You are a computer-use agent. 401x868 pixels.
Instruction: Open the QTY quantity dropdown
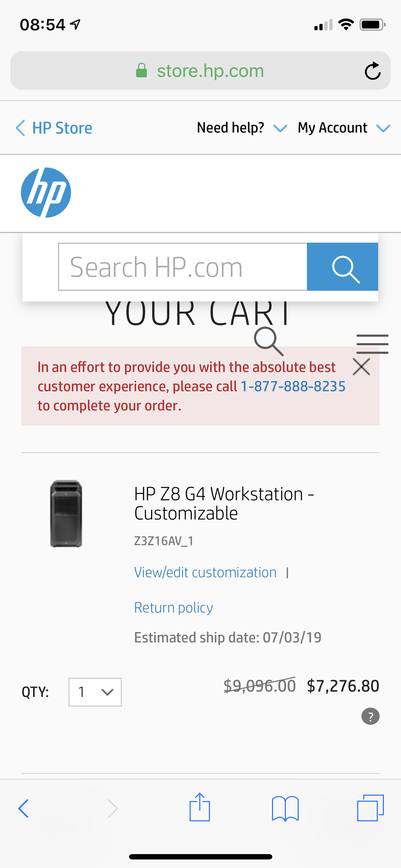[95, 692]
